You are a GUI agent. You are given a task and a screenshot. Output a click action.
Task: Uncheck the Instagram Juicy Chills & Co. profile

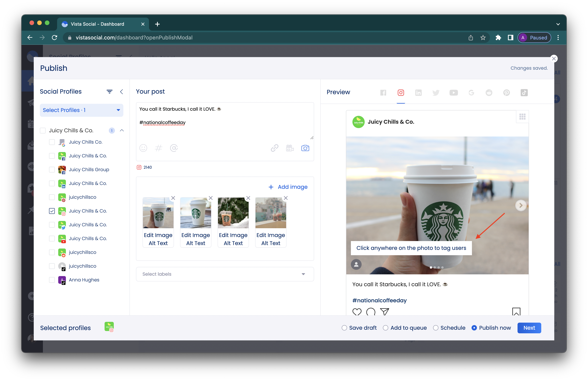click(52, 211)
